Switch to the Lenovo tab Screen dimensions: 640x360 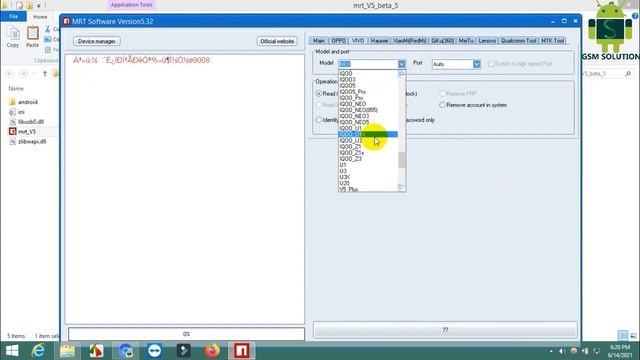click(x=487, y=41)
